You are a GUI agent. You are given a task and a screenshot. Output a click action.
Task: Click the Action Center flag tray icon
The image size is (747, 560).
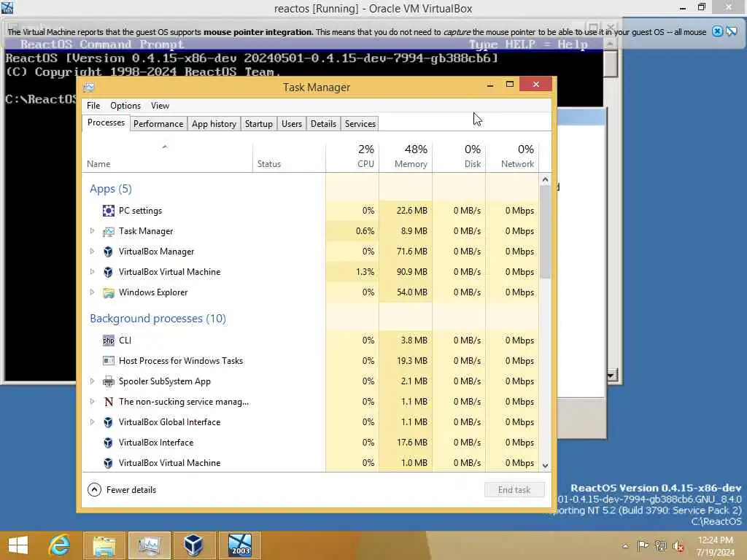[643, 545]
